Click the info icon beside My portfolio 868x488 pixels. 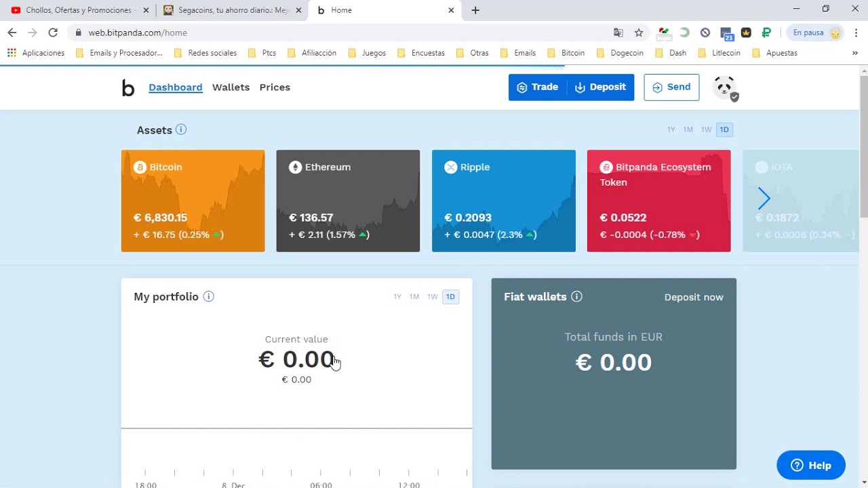tap(209, 296)
